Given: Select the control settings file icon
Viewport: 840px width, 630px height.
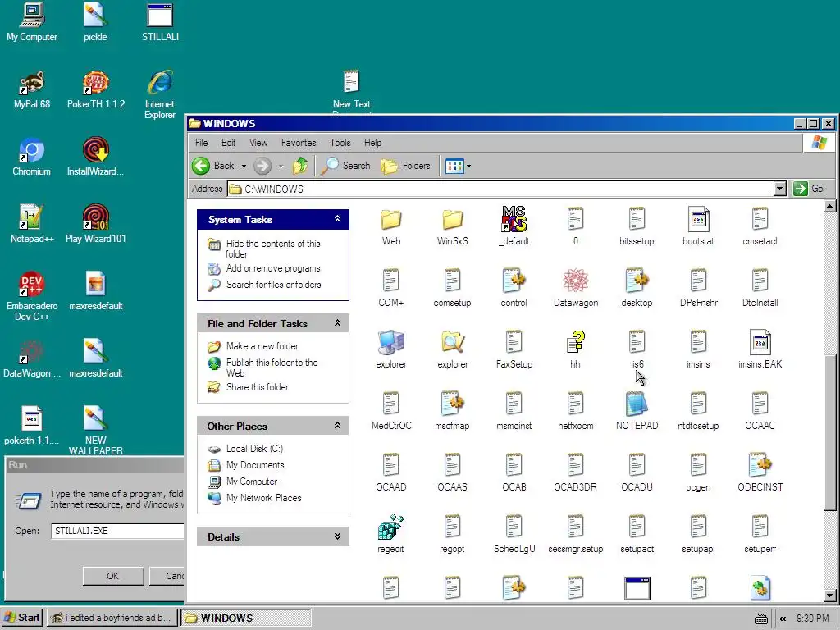Looking at the screenshot, I should click(514, 281).
